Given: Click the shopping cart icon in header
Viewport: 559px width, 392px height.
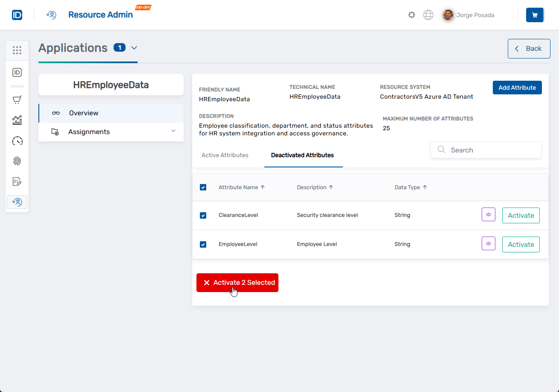Looking at the screenshot, I should pos(534,15).
